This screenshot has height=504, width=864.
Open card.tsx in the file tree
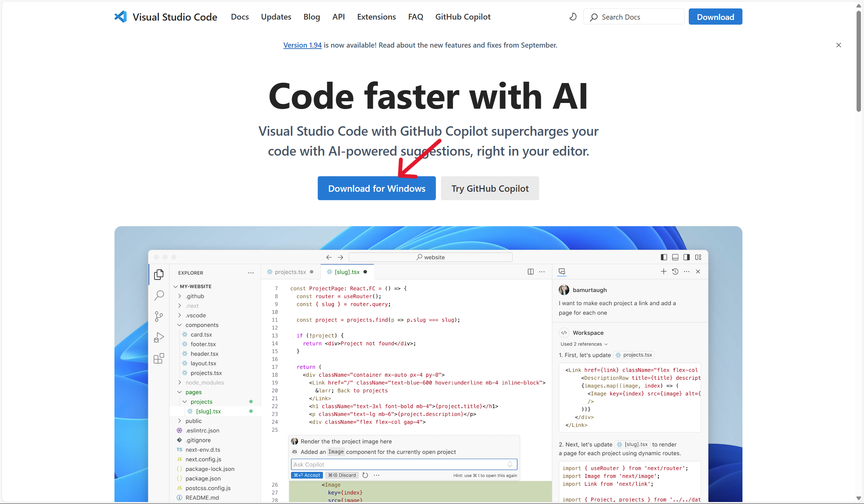point(201,334)
